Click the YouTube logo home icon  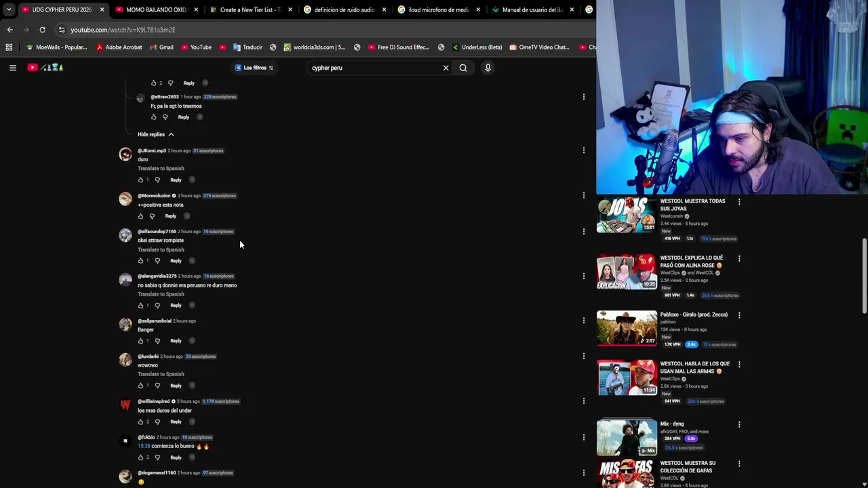(32, 68)
